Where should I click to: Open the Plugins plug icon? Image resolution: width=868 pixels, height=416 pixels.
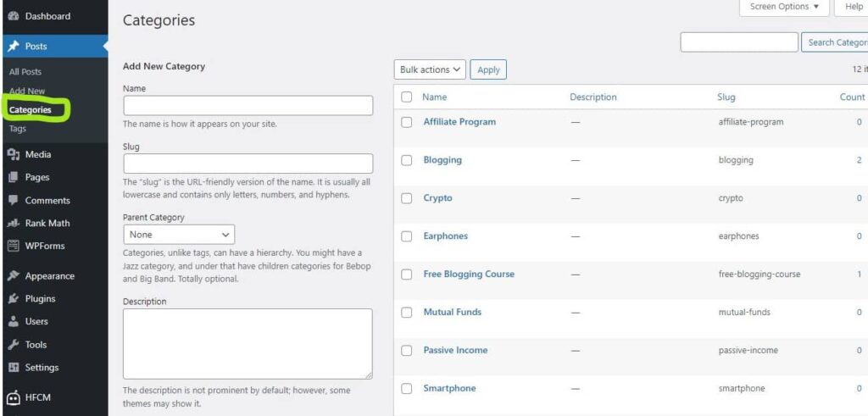pyautogui.click(x=14, y=299)
